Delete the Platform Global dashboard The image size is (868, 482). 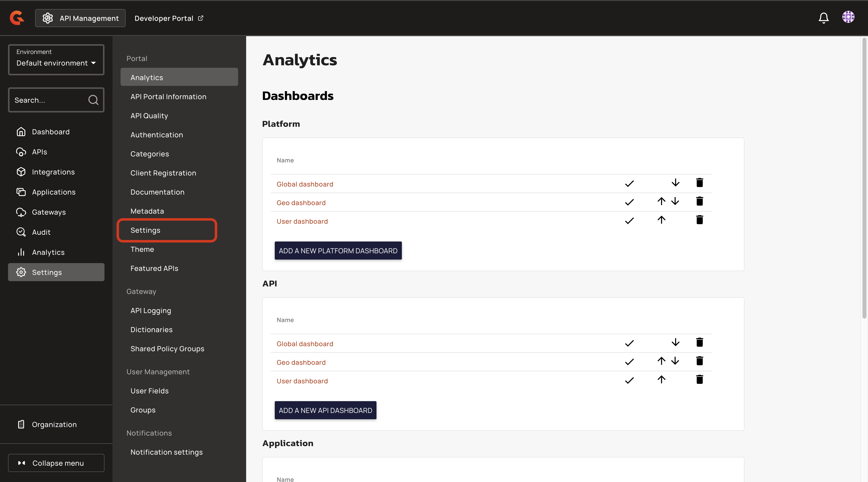coord(699,183)
